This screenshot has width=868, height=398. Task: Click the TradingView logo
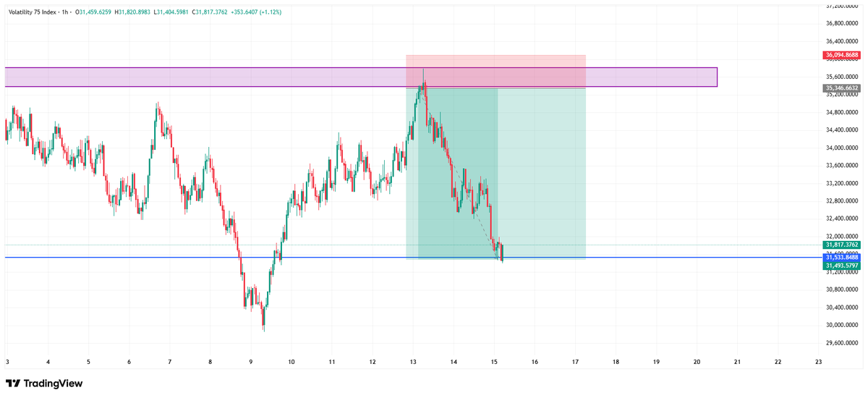click(x=44, y=384)
